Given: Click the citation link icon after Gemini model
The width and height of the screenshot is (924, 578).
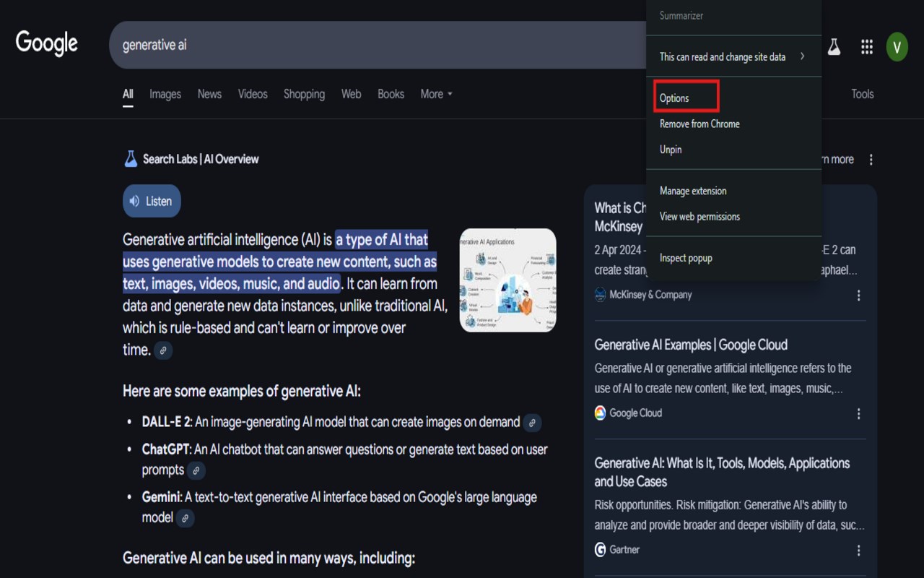Looking at the screenshot, I should pyautogui.click(x=186, y=518).
